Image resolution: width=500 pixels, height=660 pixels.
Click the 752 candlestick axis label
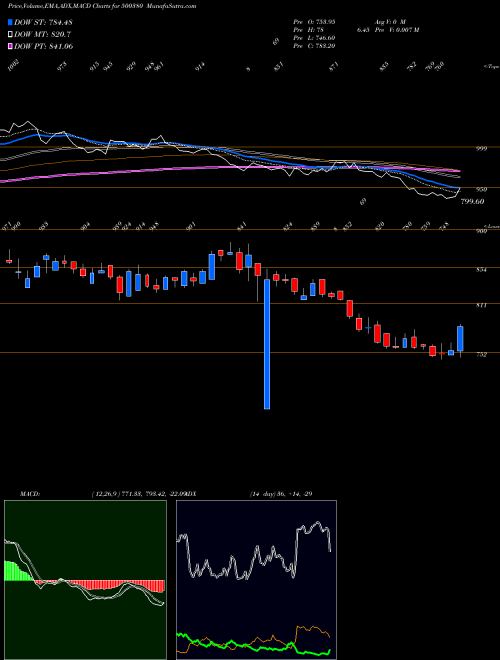(x=482, y=354)
